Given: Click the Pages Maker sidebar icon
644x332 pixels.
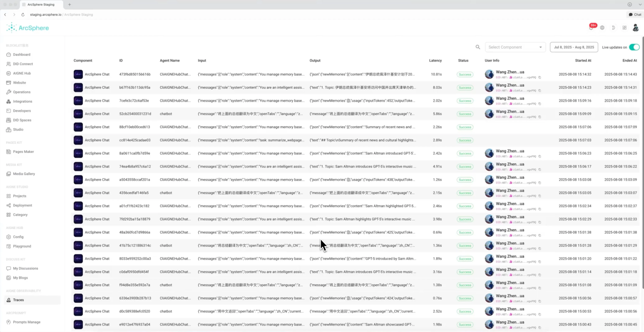Looking at the screenshot, I should [x=9, y=152].
